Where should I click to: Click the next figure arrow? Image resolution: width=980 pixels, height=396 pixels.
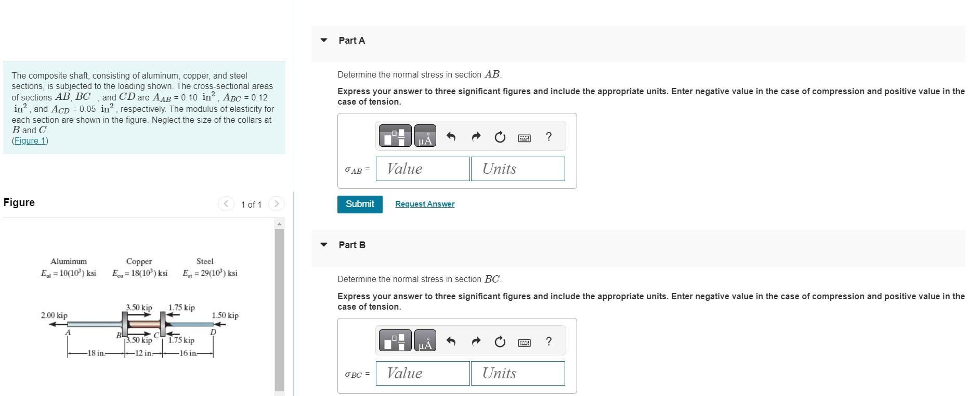(277, 204)
